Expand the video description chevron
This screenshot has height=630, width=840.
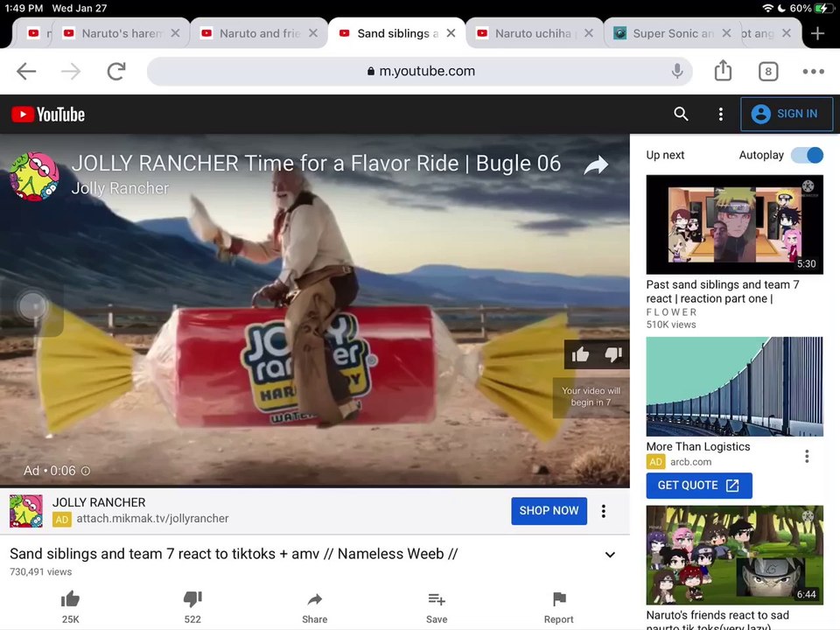pyautogui.click(x=610, y=555)
